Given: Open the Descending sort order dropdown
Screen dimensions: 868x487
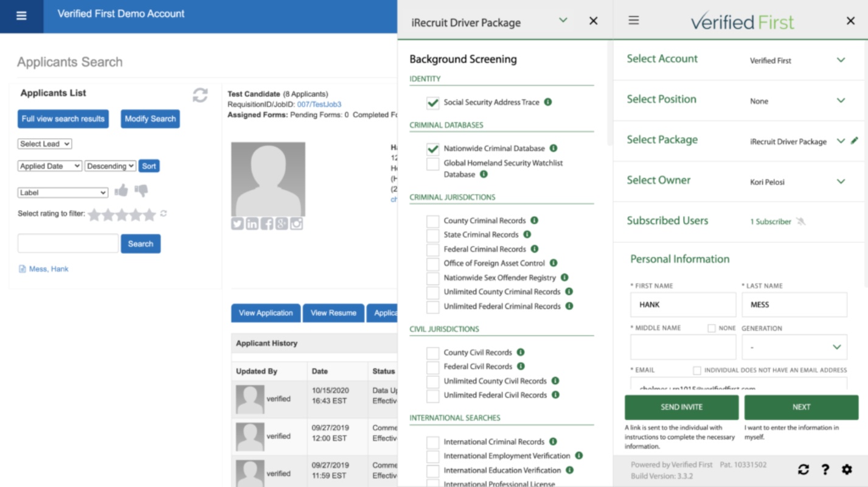Looking at the screenshot, I should click(110, 166).
